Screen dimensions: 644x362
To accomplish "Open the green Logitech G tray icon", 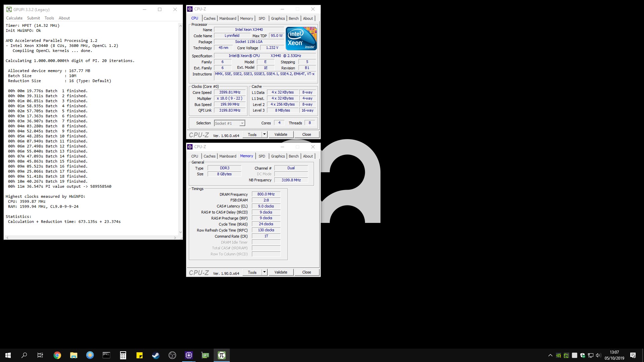I will pos(567,355).
